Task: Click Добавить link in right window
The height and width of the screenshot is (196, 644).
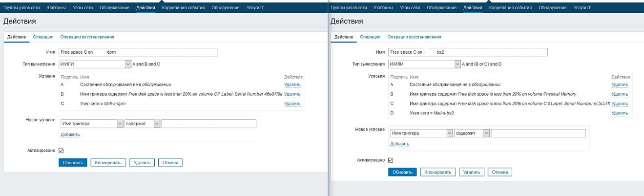Action: (x=400, y=144)
